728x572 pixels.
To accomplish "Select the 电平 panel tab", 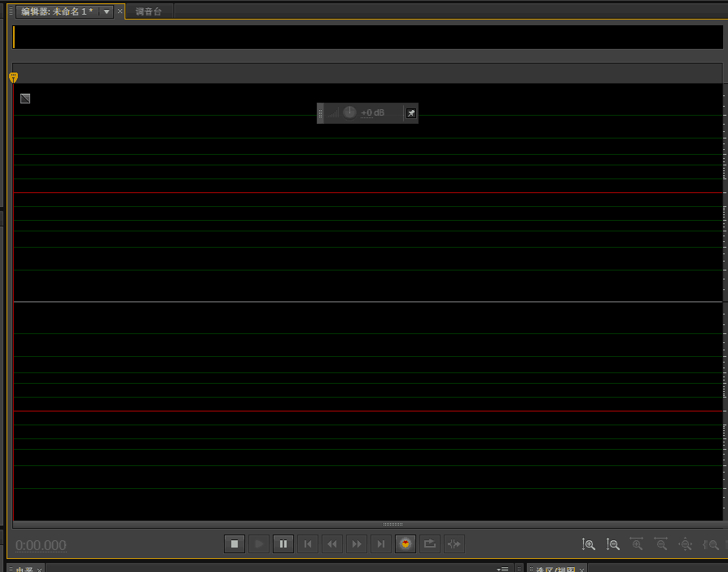I will [24, 569].
